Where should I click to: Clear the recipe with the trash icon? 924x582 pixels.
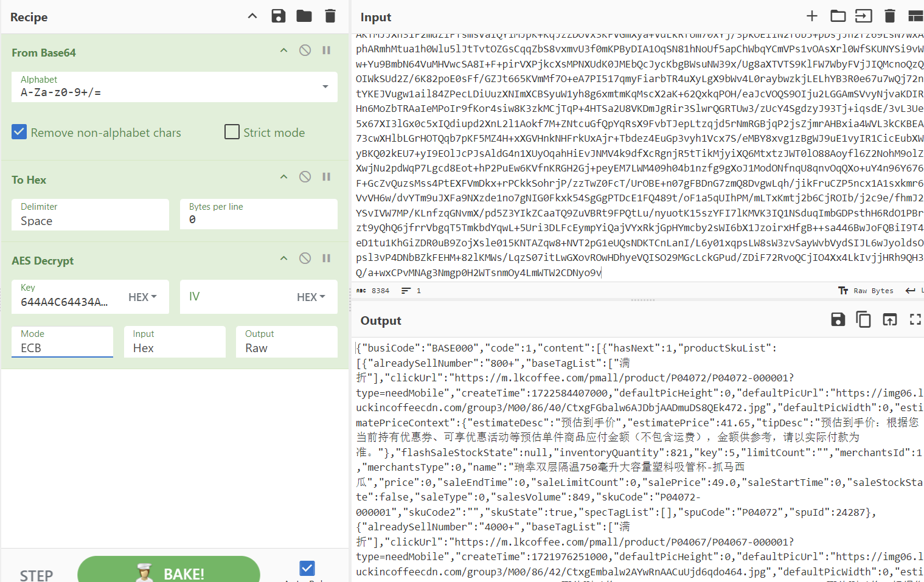point(330,16)
